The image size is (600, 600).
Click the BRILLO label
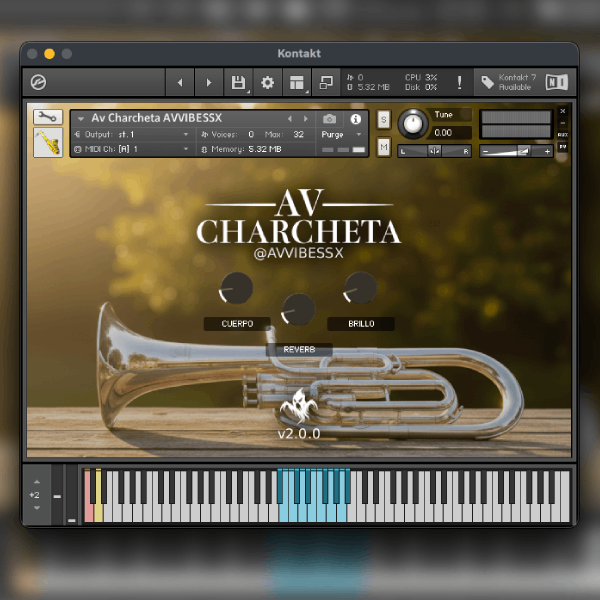[x=361, y=324]
